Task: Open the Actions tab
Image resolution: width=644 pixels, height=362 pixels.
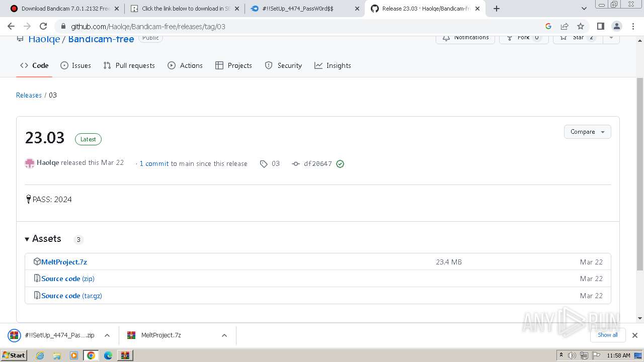Action: 185,65
